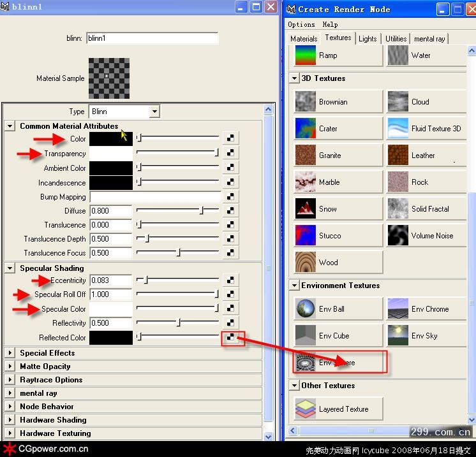
Task: Select the Brownian 3D texture swatch
Action: 305,102
